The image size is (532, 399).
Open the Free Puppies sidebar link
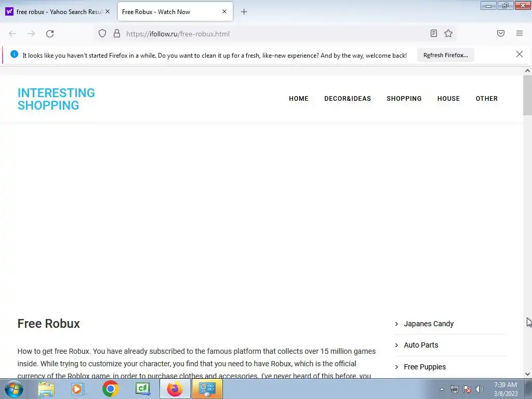pos(425,367)
